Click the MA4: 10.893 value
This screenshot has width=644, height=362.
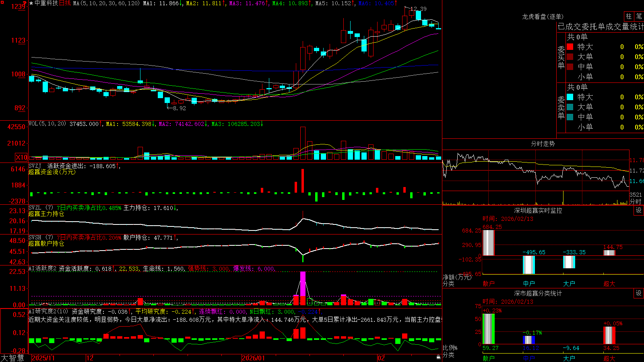(291, 3)
